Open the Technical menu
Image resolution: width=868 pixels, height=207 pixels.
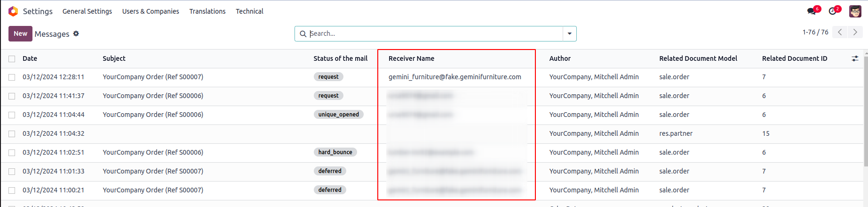tap(249, 11)
